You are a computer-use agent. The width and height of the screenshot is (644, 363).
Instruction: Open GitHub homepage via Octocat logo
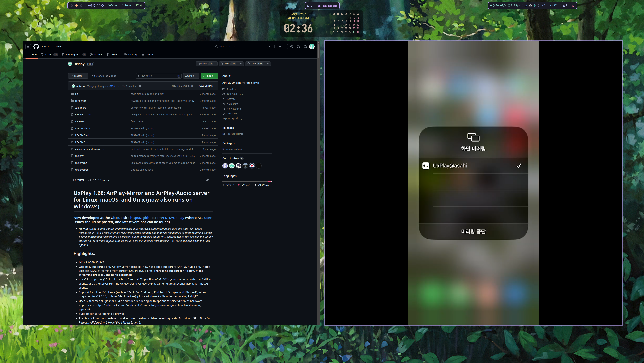(x=36, y=47)
